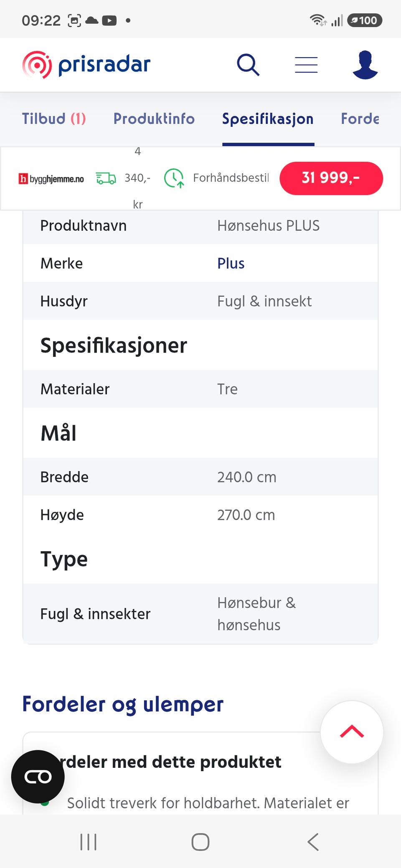Image resolution: width=401 pixels, height=868 pixels.
Task: Tap the Android home button
Action: [200, 842]
